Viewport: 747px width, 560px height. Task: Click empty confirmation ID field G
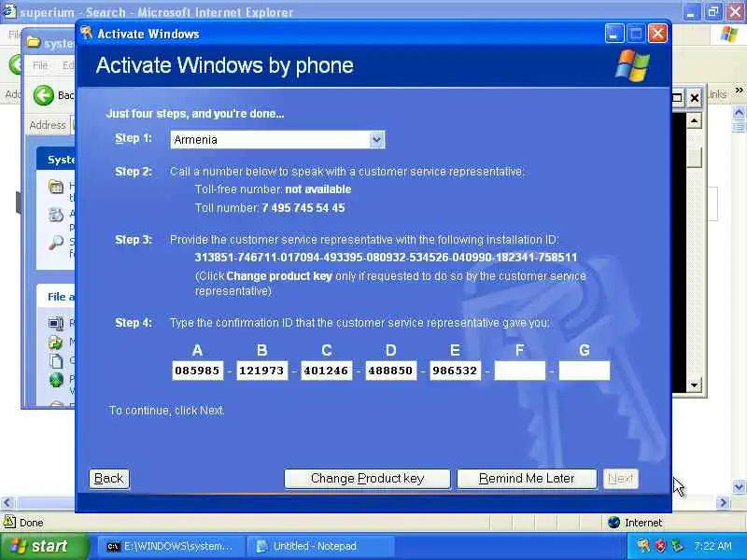(x=585, y=371)
